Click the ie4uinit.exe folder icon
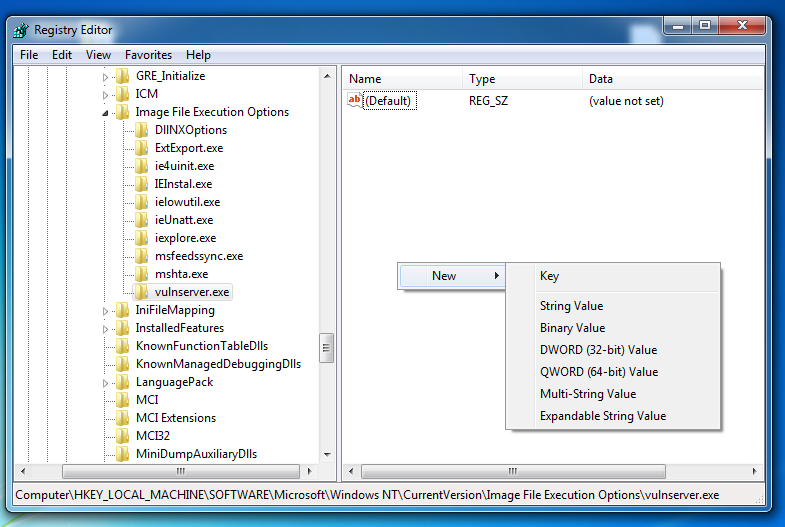The height and width of the screenshot is (527, 785). [x=142, y=166]
